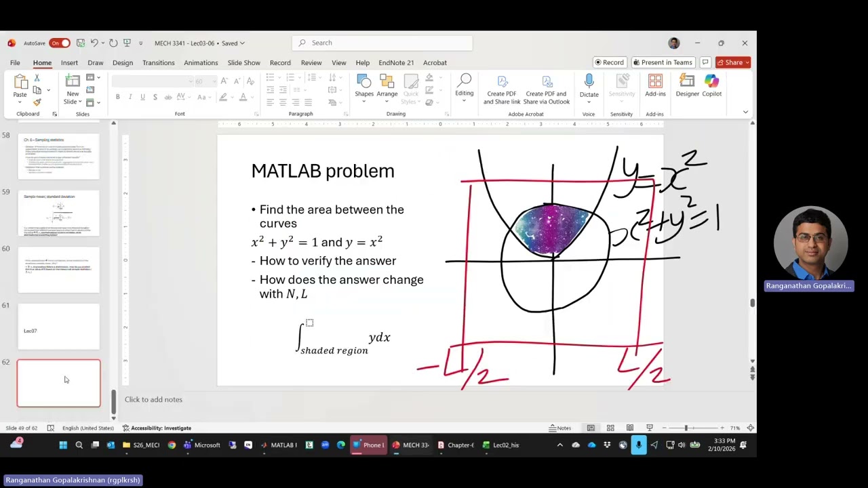868x488 pixels.
Task: Click the Slide Show icon in the status bar
Action: pos(649,428)
